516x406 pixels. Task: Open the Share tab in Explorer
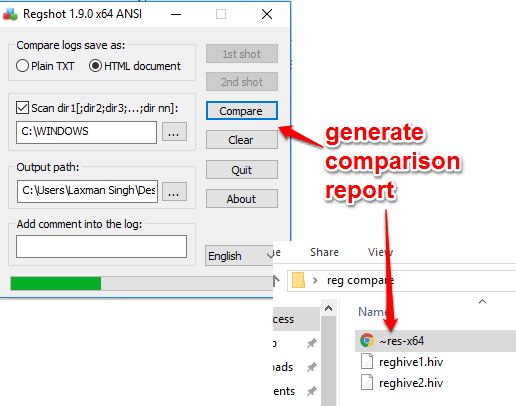pyautogui.click(x=324, y=252)
